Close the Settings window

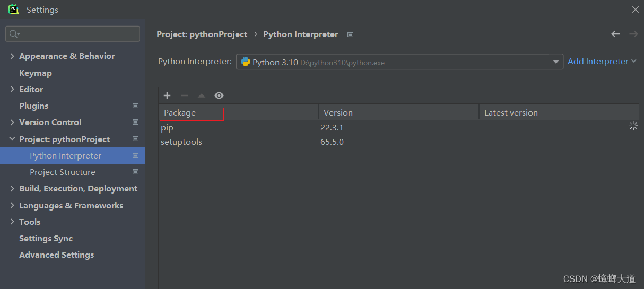click(635, 10)
